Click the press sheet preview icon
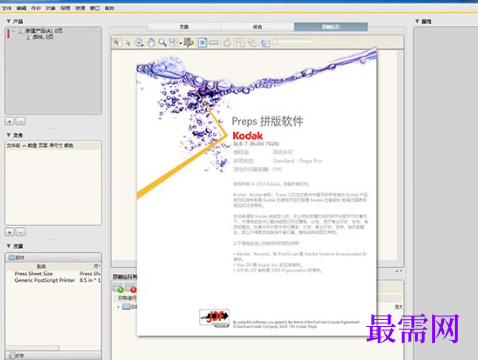 pyautogui.click(x=265, y=43)
